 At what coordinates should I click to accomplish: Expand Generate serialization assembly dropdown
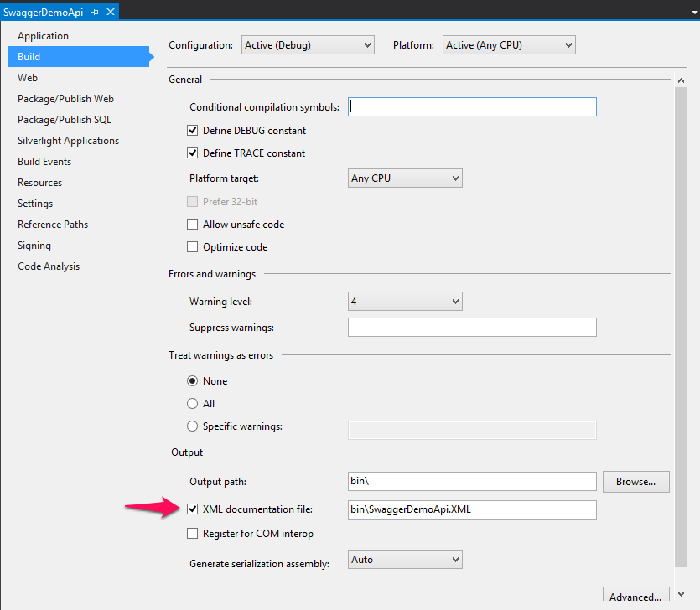(x=405, y=560)
